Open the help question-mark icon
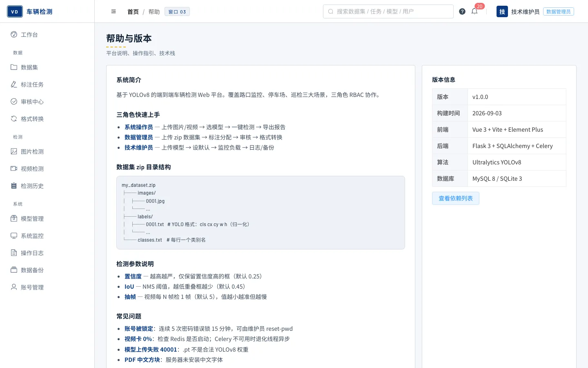The width and height of the screenshot is (588, 368). point(462,11)
